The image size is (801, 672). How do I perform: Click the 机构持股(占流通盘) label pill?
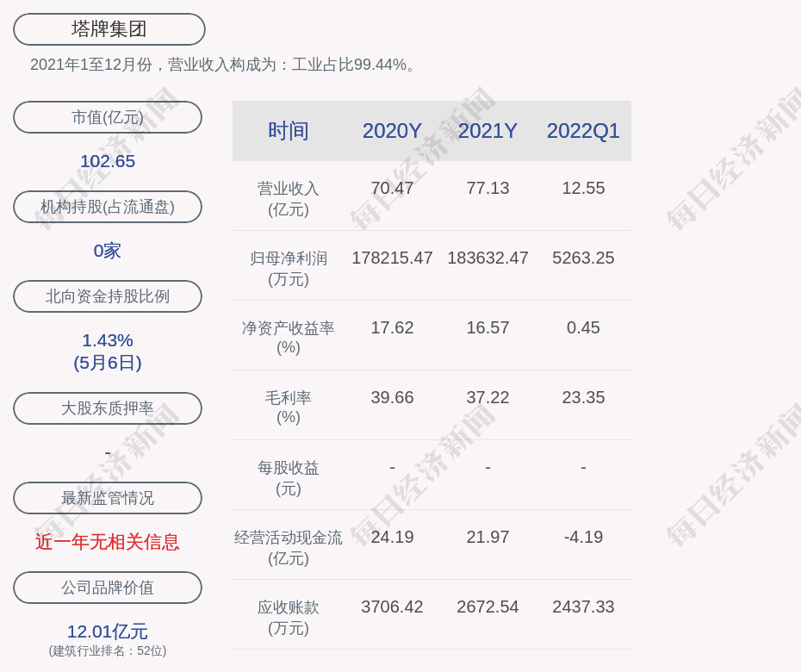pyautogui.click(x=108, y=207)
